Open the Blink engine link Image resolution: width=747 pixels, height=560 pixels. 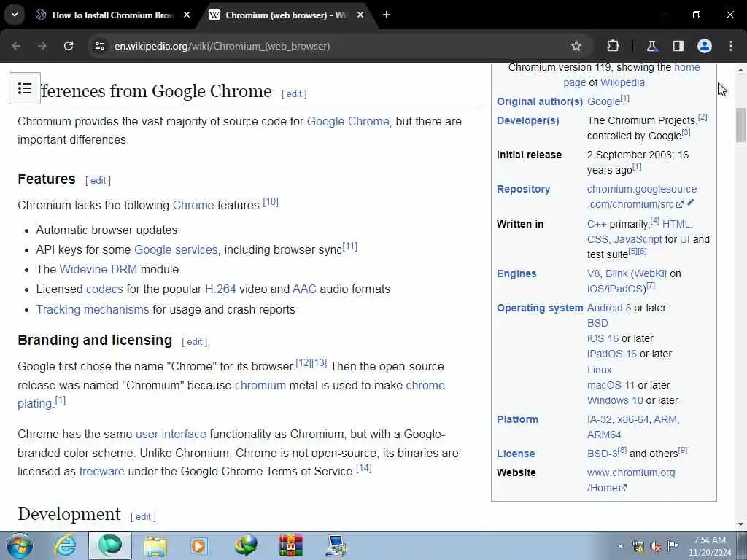point(616,274)
